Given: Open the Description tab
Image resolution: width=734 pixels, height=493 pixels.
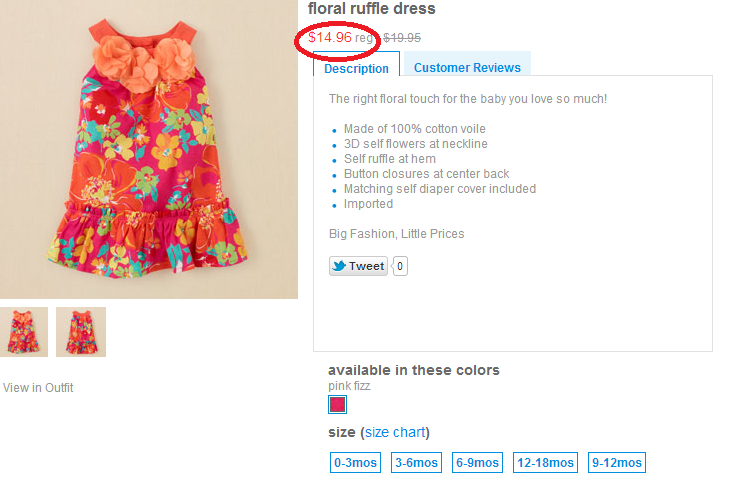Looking at the screenshot, I should tap(356, 68).
